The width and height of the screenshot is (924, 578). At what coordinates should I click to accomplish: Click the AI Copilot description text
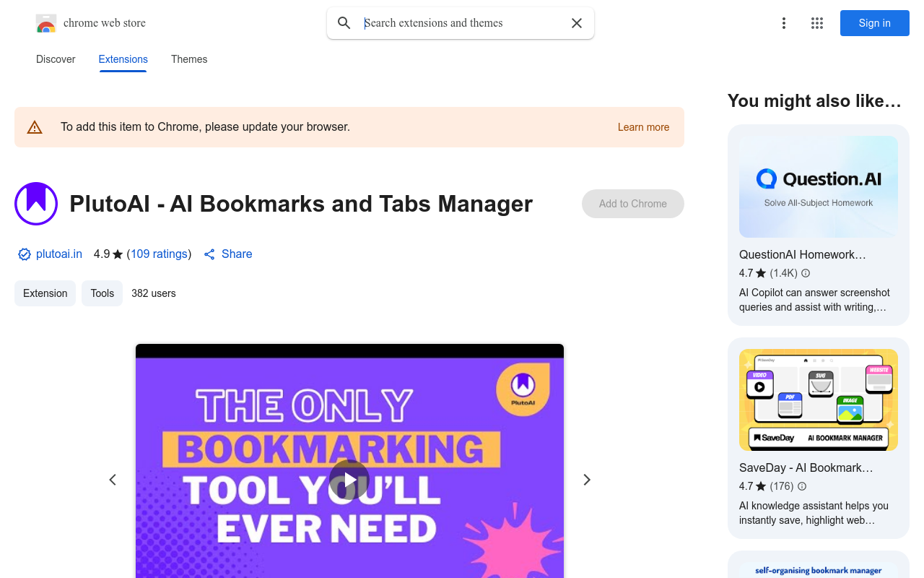tap(814, 300)
